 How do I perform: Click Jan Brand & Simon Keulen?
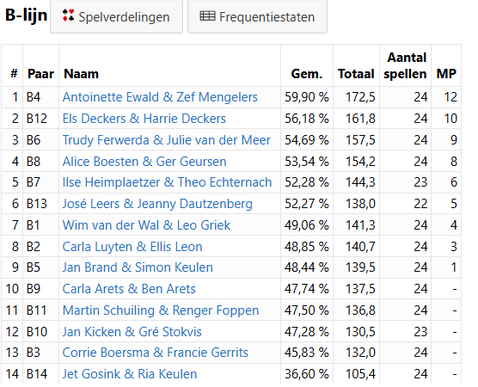tap(138, 267)
